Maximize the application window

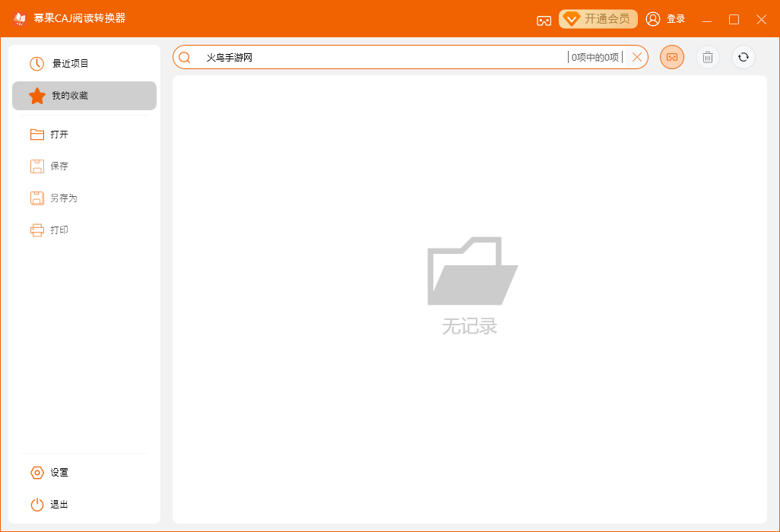(x=734, y=20)
